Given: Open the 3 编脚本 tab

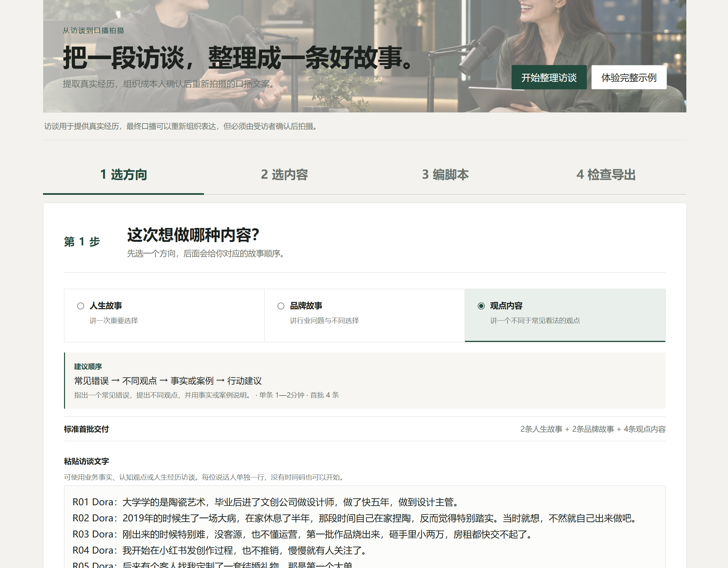Looking at the screenshot, I should click(445, 174).
